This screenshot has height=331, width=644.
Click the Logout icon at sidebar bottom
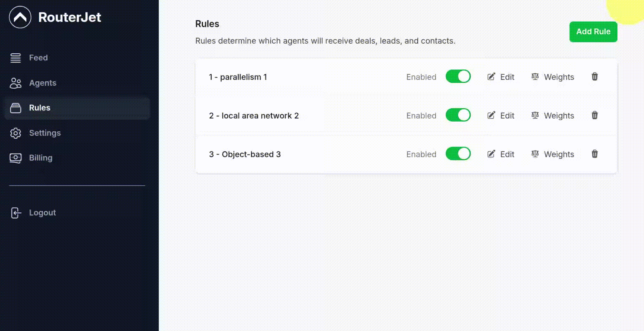click(15, 213)
